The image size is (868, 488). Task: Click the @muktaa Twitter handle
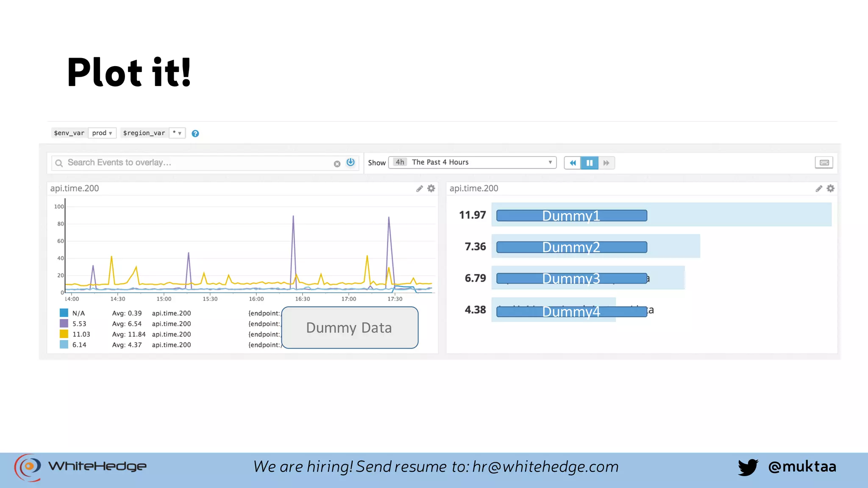pyautogui.click(x=802, y=466)
